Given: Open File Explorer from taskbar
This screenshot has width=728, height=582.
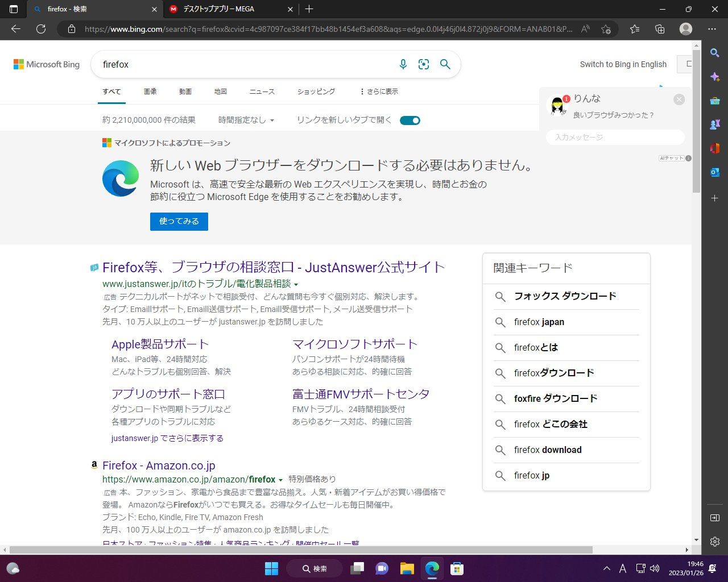Looking at the screenshot, I should click(407, 568).
